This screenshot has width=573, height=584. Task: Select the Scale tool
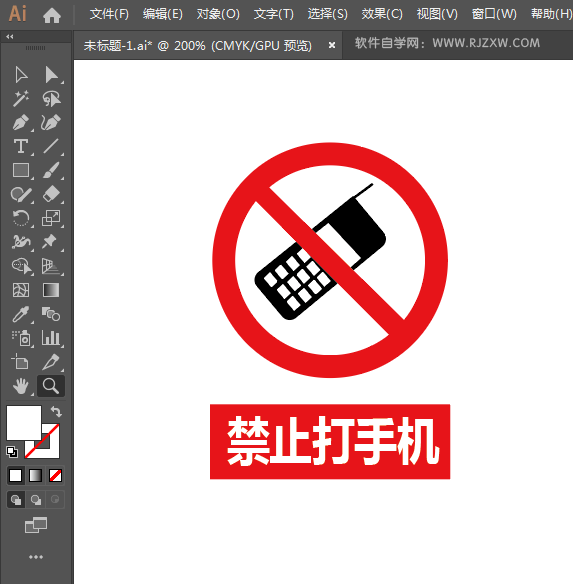pyautogui.click(x=51, y=218)
